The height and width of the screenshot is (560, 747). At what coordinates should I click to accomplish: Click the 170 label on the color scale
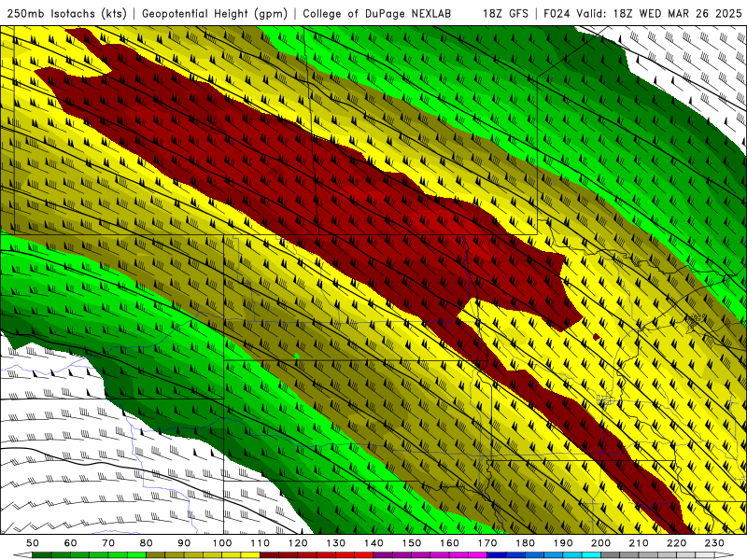coord(487,543)
